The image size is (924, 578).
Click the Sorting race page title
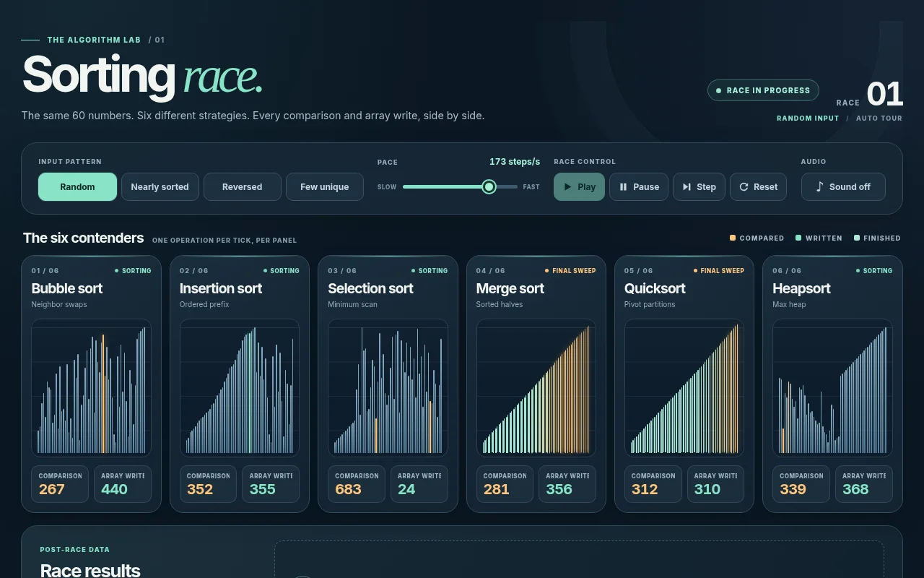coord(142,76)
